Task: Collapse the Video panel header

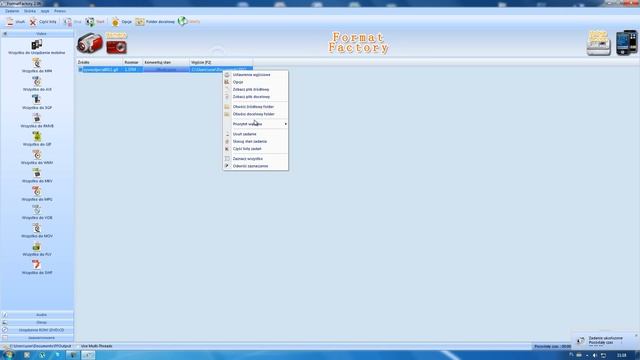Action: coord(37,34)
